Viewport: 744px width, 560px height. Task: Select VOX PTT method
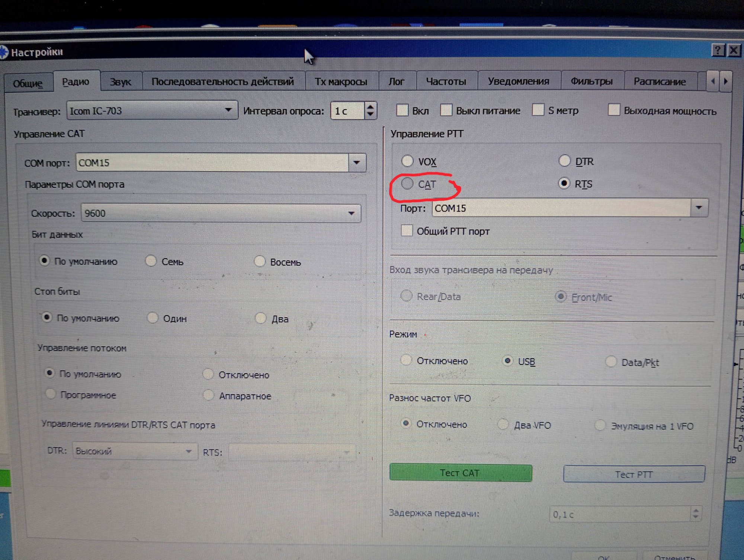(x=407, y=161)
